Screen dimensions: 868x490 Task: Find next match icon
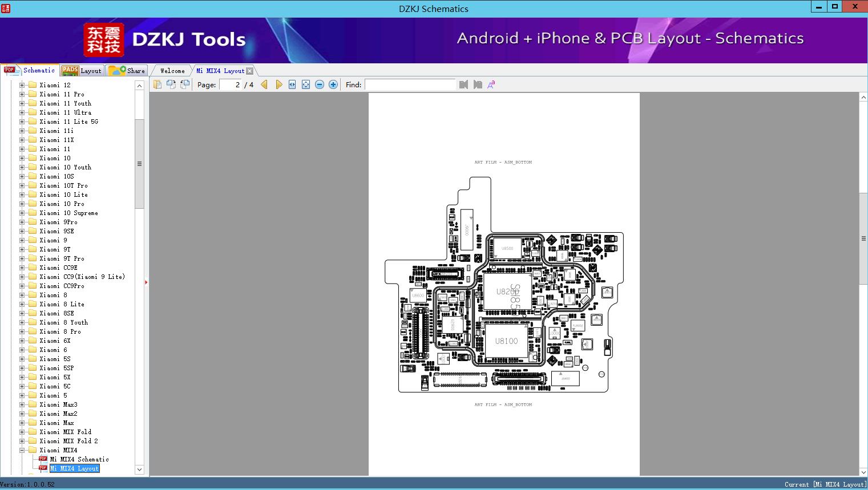tap(478, 84)
